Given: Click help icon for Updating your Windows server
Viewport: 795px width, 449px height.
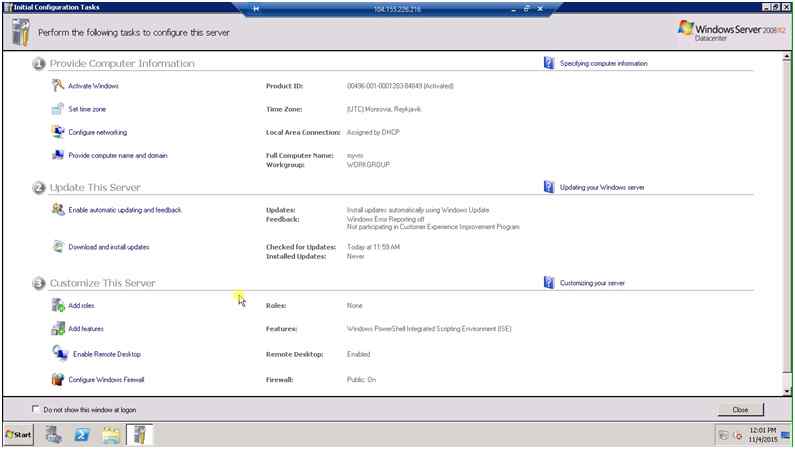Looking at the screenshot, I should click(x=549, y=187).
